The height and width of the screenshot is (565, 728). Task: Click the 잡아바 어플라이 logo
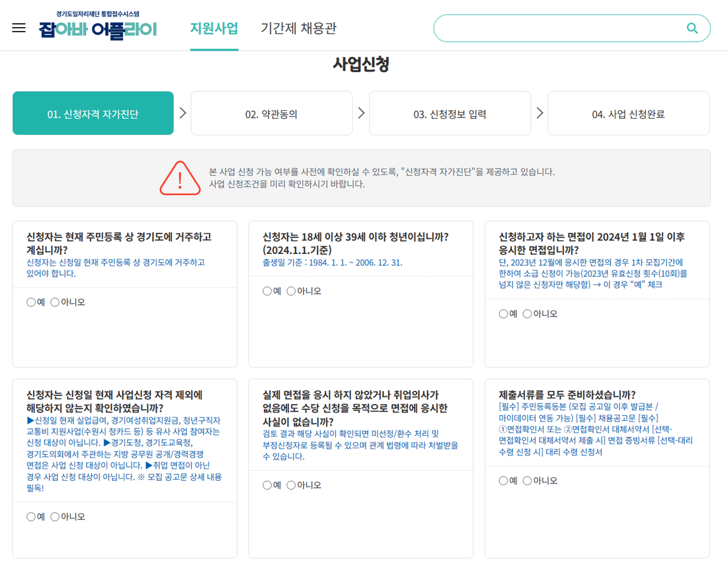point(98,29)
